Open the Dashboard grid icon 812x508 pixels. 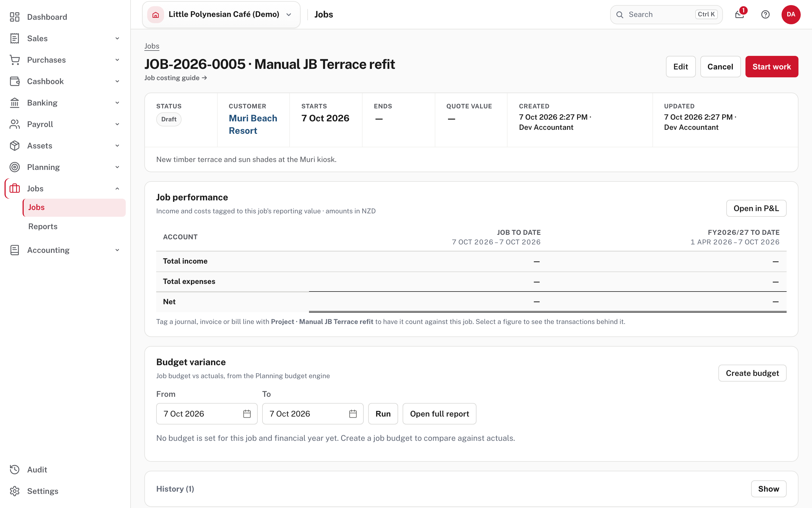tap(14, 17)
